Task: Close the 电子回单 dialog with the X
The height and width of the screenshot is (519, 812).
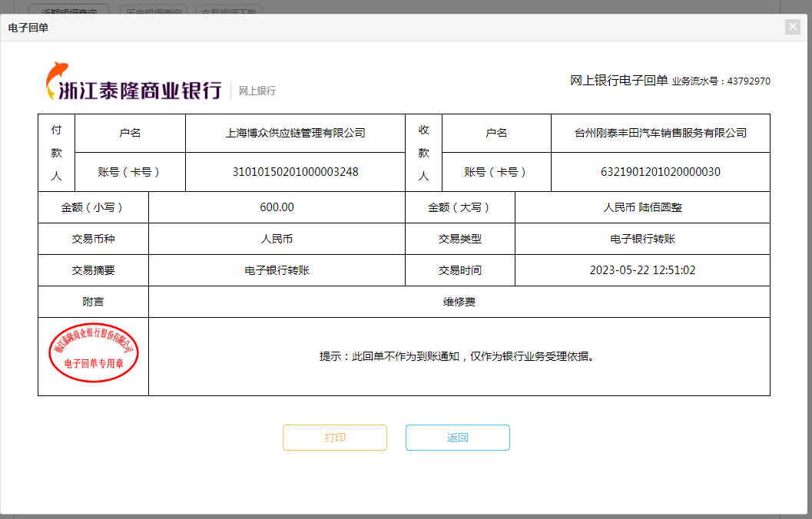Action: (x=793, y=27)
